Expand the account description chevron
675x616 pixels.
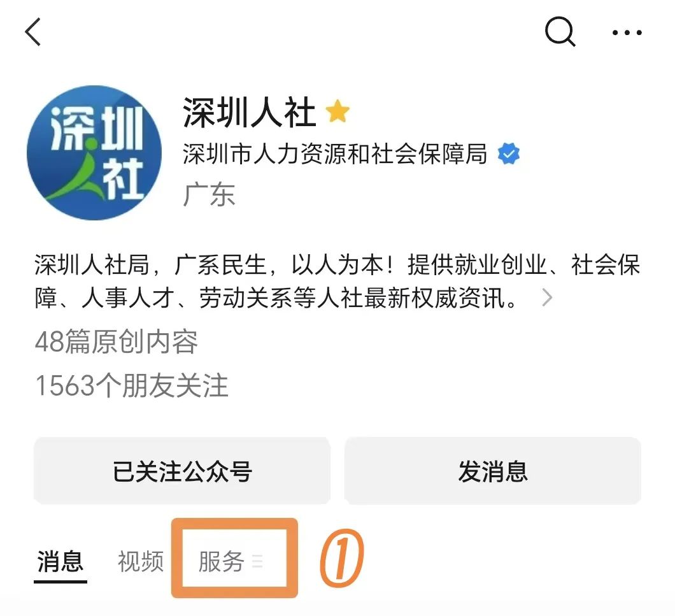(x=547, y=297)
